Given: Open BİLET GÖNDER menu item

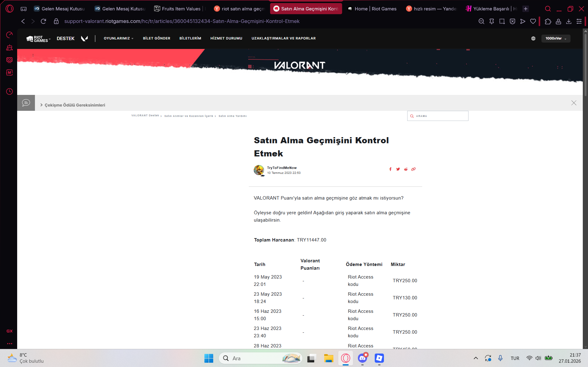Looking at the screenshot, I should [157, 39].
